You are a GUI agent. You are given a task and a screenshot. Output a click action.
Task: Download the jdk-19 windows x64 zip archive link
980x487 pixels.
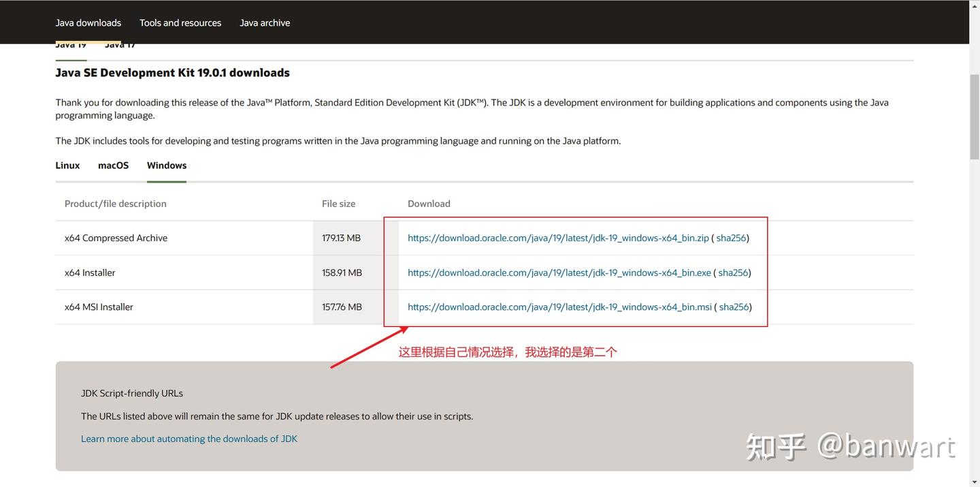(559, 238)
